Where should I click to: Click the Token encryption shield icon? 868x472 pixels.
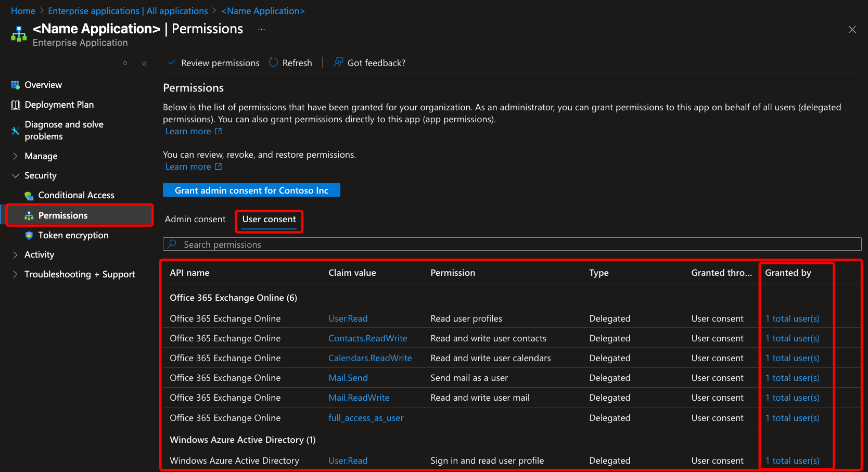[29, 235]
